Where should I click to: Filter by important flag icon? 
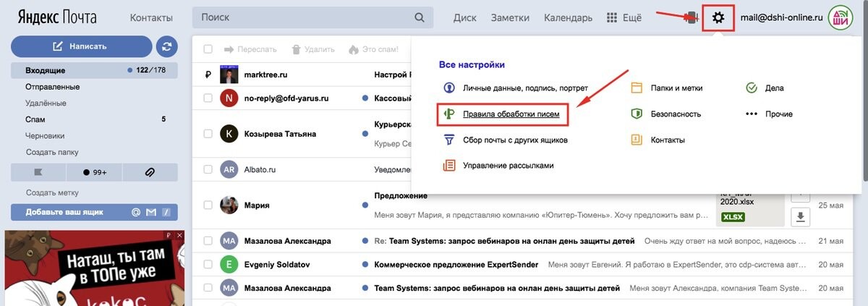pos(38,172)
